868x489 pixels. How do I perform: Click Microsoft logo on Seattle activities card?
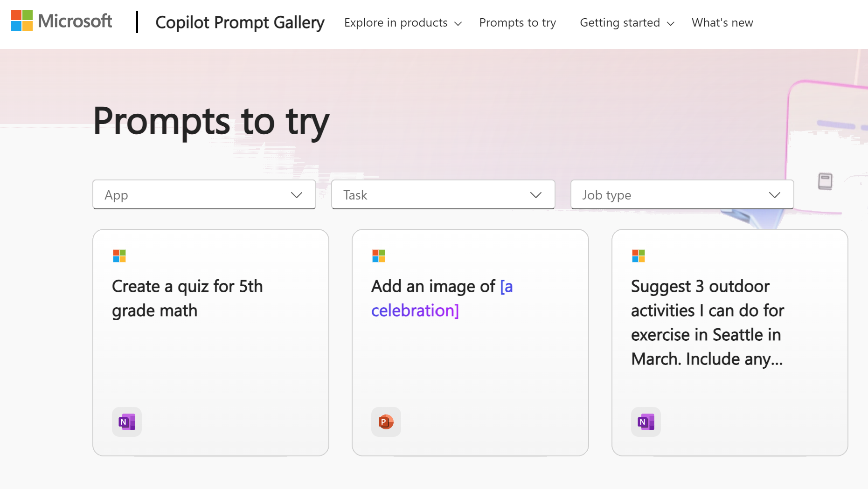point(639,256)
